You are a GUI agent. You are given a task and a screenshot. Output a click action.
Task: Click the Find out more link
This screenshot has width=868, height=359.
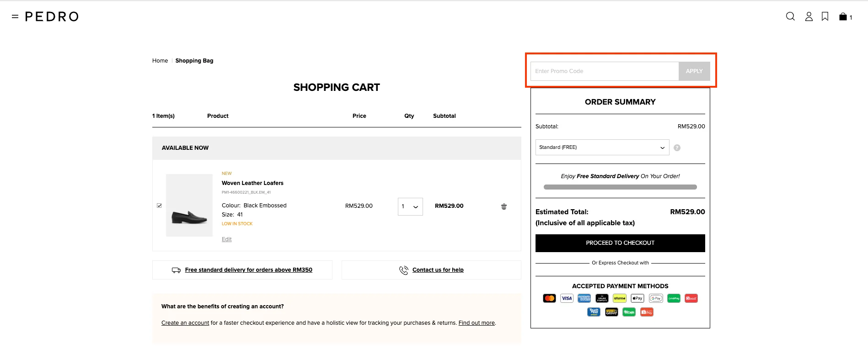click(477, 323)
